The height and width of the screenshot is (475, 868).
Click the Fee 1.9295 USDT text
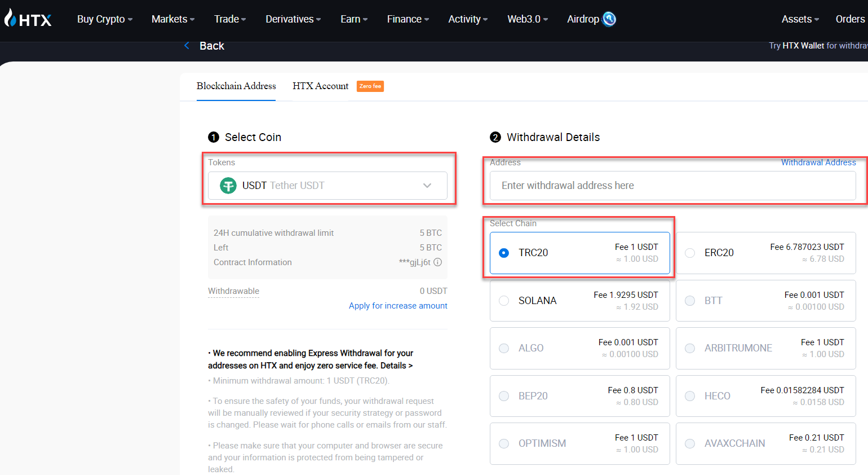(626, 295)
